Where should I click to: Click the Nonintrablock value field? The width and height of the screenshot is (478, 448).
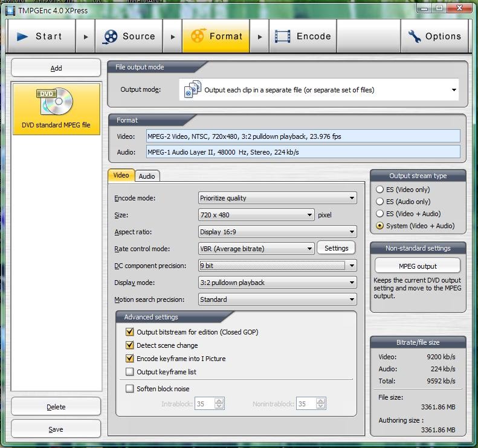pyautogui.click(x=306, y=403)
